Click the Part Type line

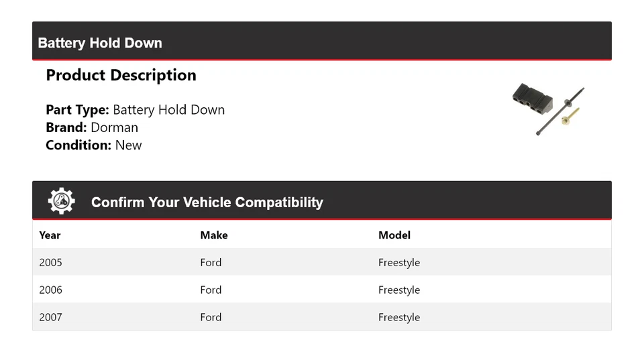coord(135,110)
